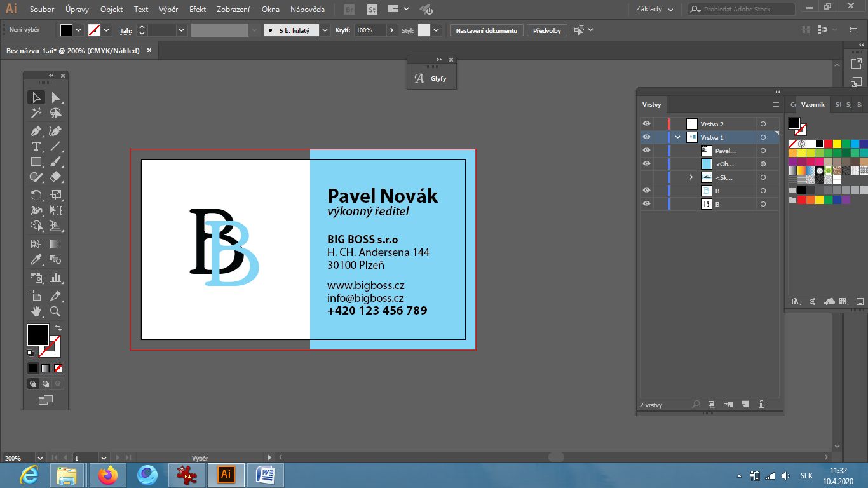Switch to the Vzorník tab
Image resolution: width=868 pixels, height=488 pixels.
(812, 104)
